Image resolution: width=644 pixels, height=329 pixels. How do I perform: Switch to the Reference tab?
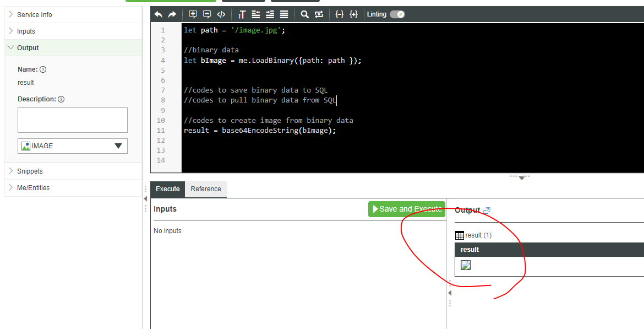[x=205, y=188]
